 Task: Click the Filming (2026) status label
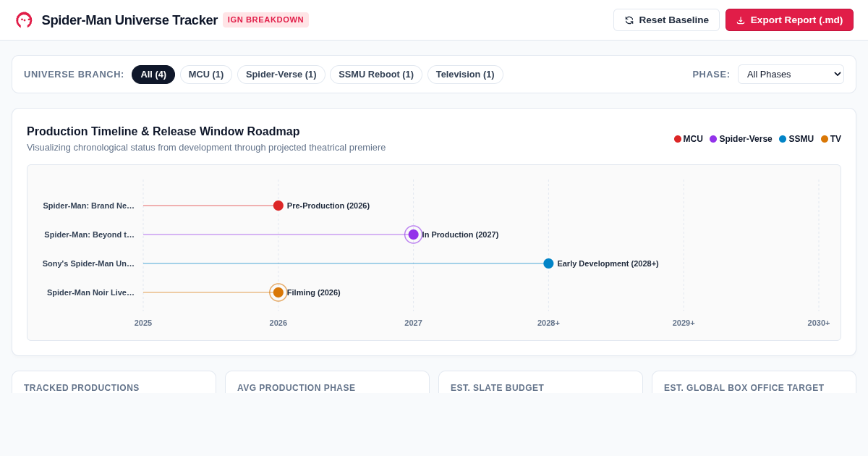tap(314, 292)
